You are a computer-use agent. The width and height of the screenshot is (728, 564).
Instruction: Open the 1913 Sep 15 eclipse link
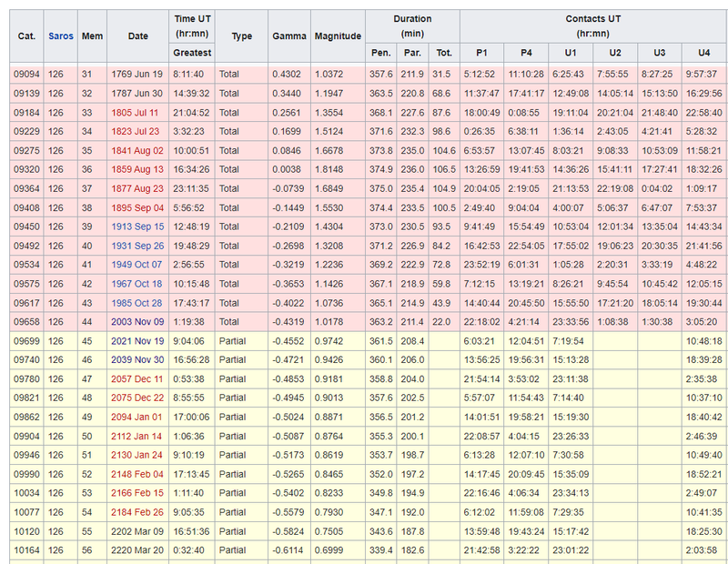137,227
